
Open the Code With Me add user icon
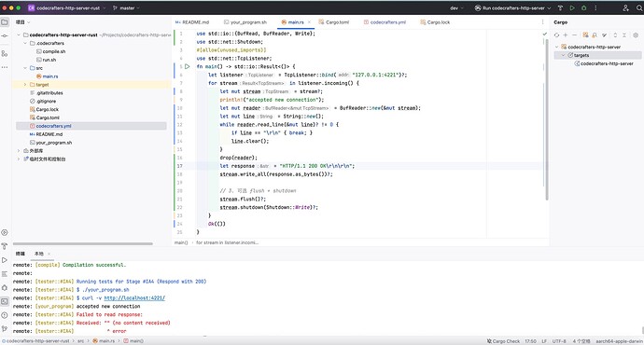625,7
